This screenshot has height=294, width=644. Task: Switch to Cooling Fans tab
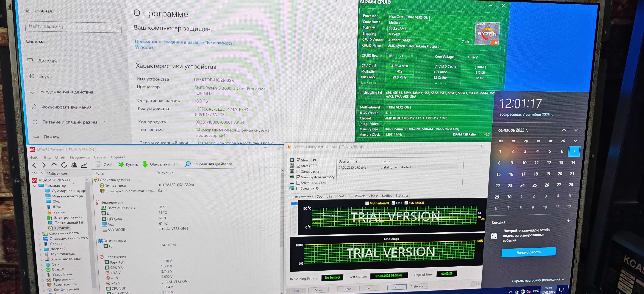(x=326, y=196)
